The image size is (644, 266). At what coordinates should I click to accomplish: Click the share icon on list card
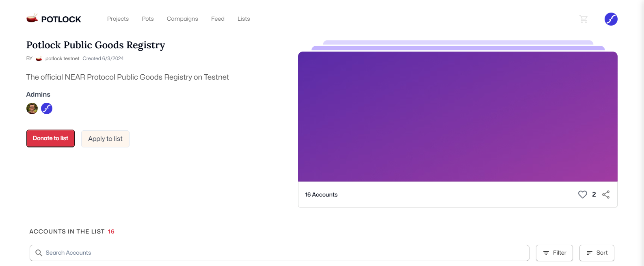point(606,195)
